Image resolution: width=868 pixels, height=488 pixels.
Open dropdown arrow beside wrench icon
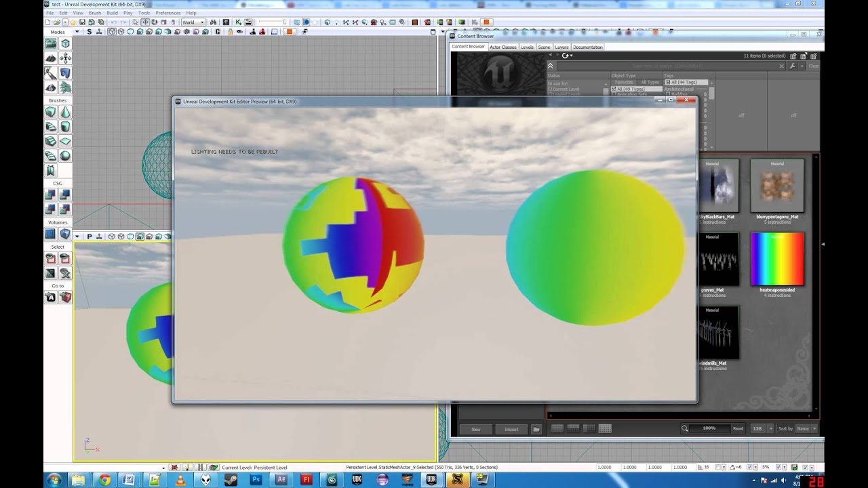[802, 66]
